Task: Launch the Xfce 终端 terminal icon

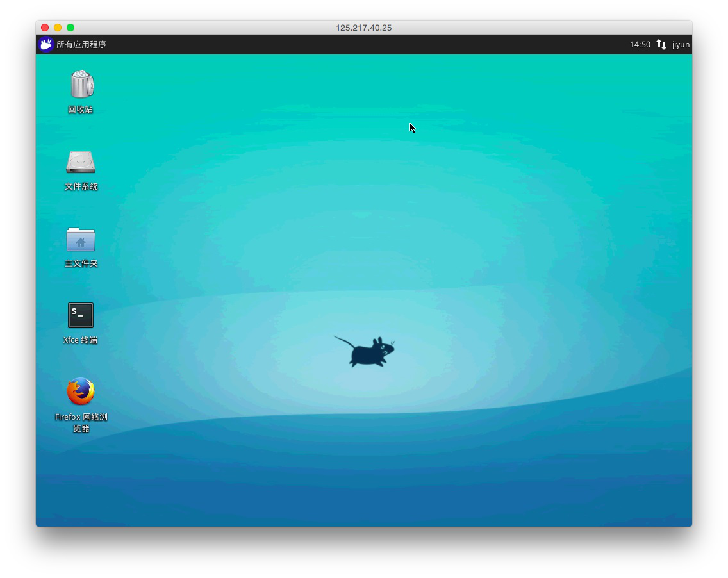Action: [x=81, y=315]
